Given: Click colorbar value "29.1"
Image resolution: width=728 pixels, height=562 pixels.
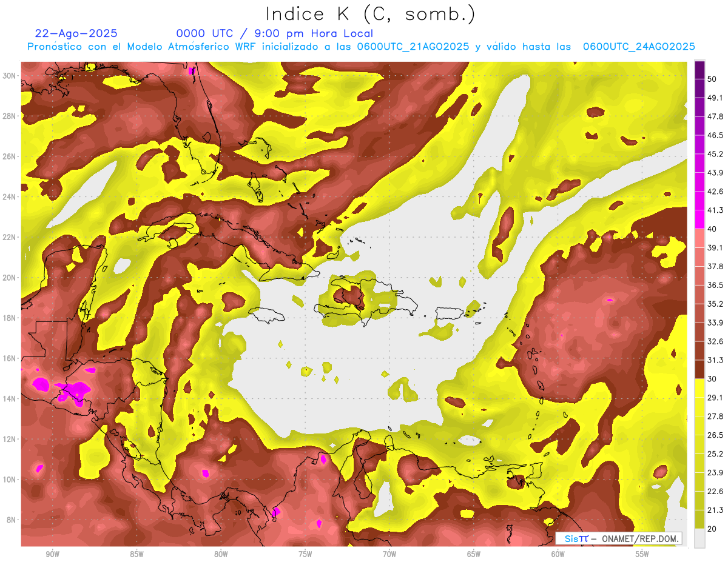Looking at the screenshot, I should click(x=715, y=398).
